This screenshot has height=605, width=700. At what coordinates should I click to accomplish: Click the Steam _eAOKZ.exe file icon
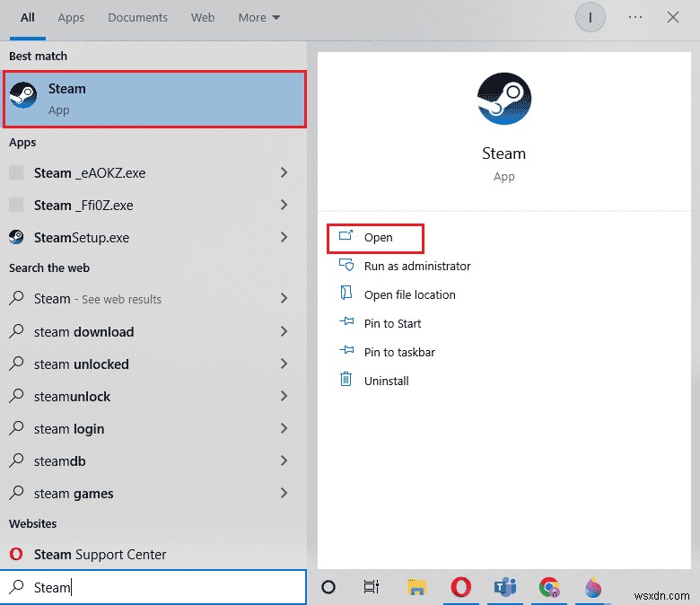16,172
